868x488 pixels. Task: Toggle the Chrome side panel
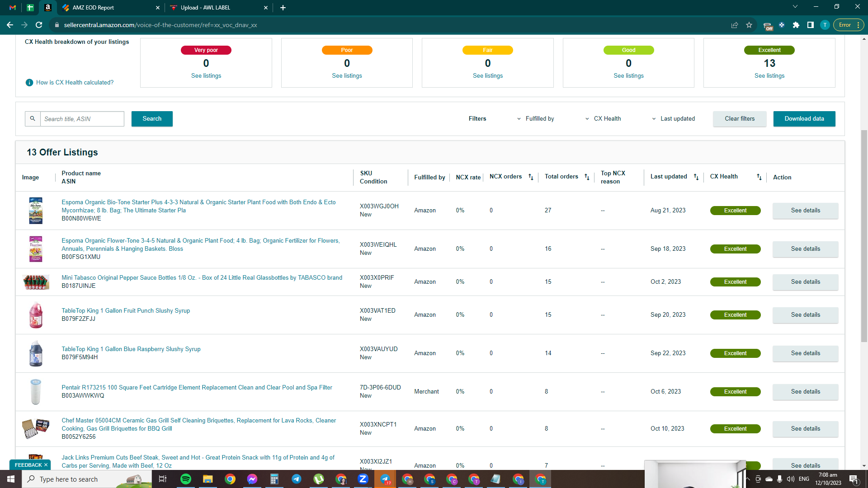[811, 25]
